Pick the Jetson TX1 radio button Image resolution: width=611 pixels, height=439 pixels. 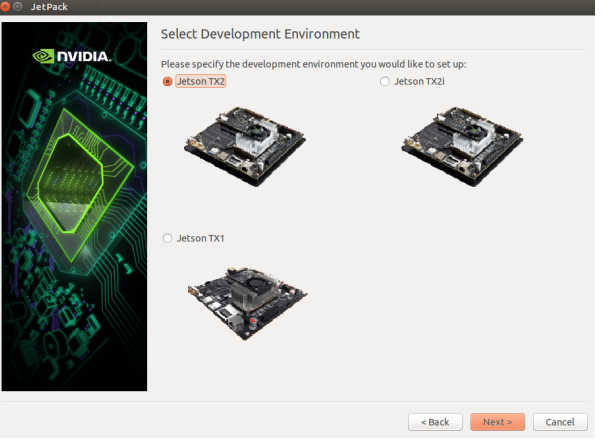(168, 238)
